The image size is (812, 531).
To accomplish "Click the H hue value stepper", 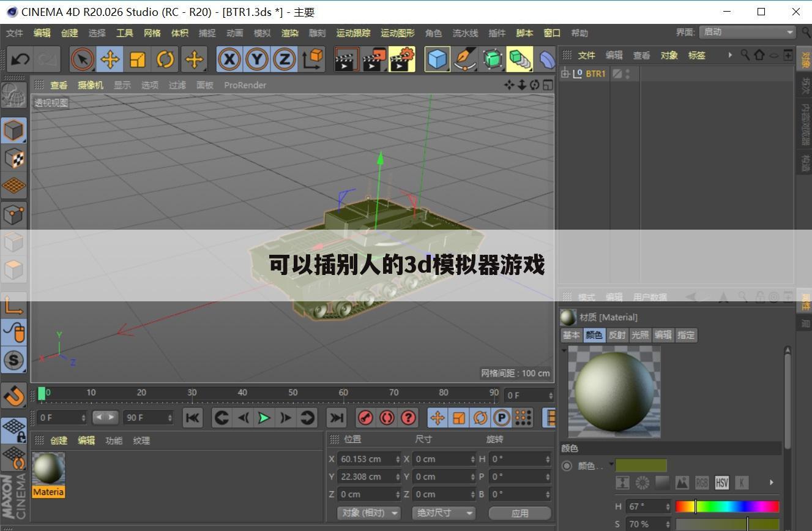I will [x=667, y=507].
